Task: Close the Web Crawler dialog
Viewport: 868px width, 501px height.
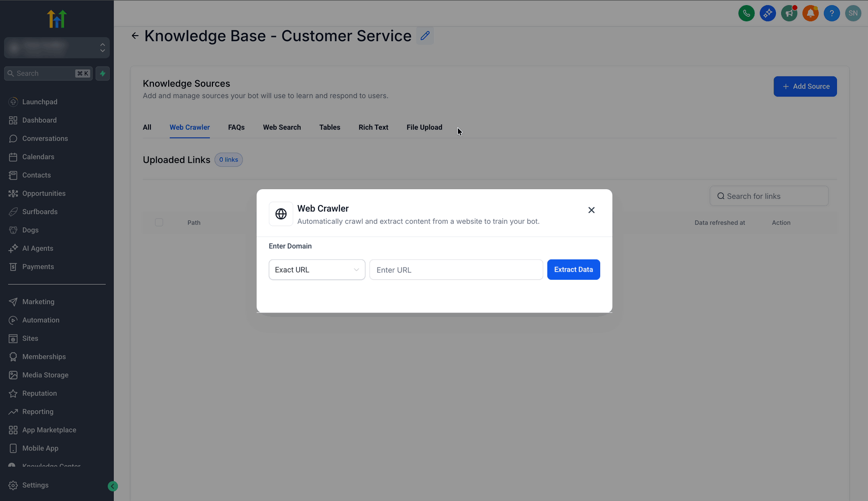Action: pos(591,210)
